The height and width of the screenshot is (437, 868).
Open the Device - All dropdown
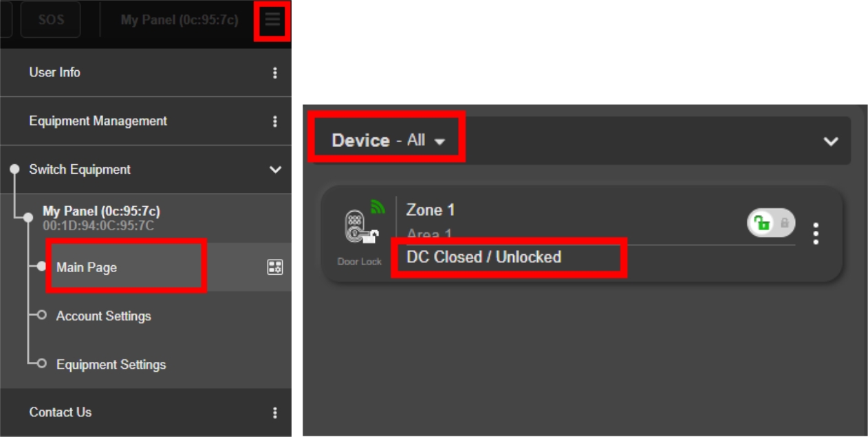point(388,140)
